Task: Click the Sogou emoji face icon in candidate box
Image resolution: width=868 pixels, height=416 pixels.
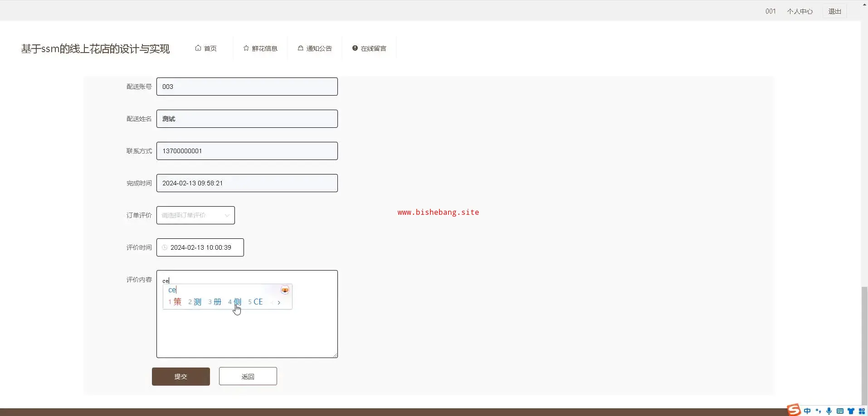Action: click(285, 290)
